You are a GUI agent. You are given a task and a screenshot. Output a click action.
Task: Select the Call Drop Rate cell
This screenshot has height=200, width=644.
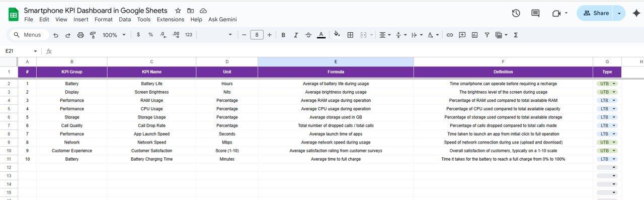click(151, 125)
